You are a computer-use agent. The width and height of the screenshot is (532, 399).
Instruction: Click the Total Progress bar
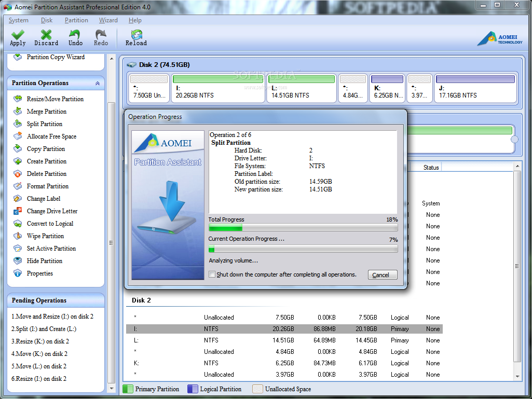click(x=303, y=228)
